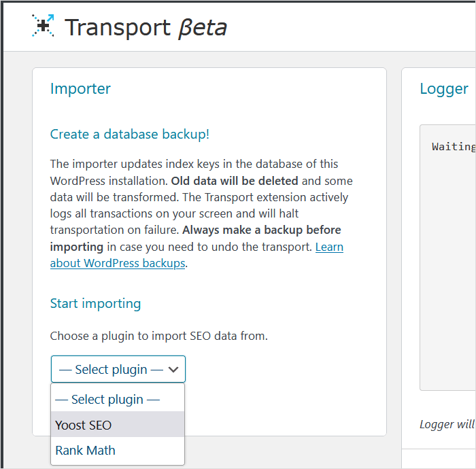Click 'Create a database backup!' heading
This screenshot has width=476, height=469.
pos(130,134)
